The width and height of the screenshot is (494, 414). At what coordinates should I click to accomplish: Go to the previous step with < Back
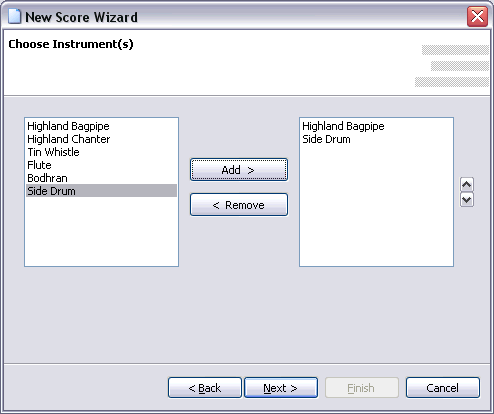pos(205,388)
